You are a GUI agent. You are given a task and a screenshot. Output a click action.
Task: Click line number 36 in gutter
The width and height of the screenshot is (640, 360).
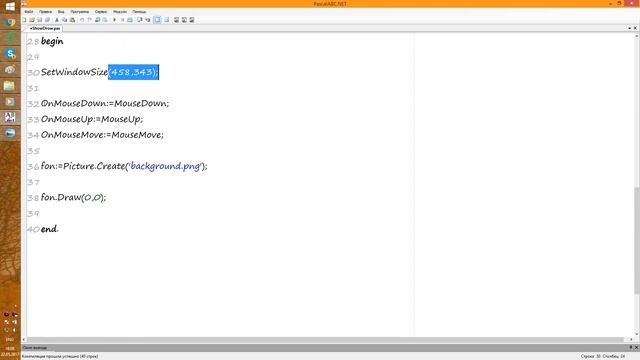33,167
